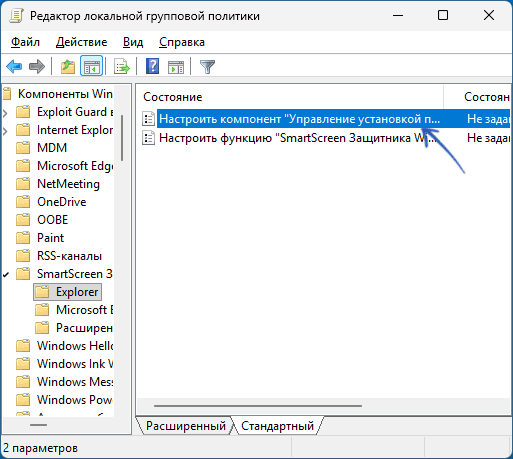This screenshot has height=459, width=513.
Task: Go up one level with folder icon
Action: [x=68, y=67]
